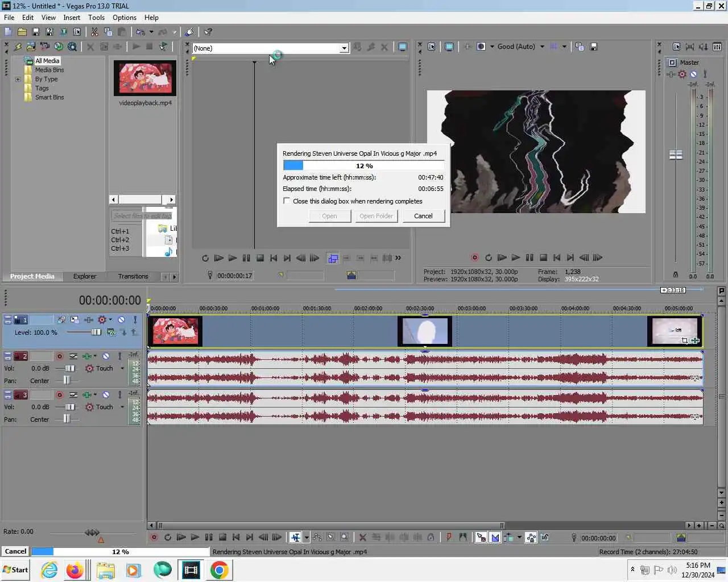Open the Insert menu
This screenshot has width=728, height=582.
click(x=72, y=18)
